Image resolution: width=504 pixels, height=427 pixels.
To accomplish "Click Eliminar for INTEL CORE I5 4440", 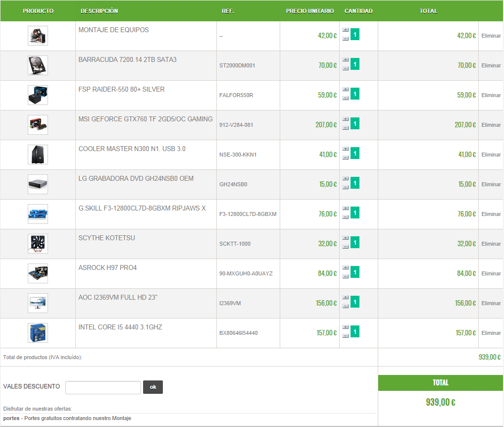I will coord(491,333).
